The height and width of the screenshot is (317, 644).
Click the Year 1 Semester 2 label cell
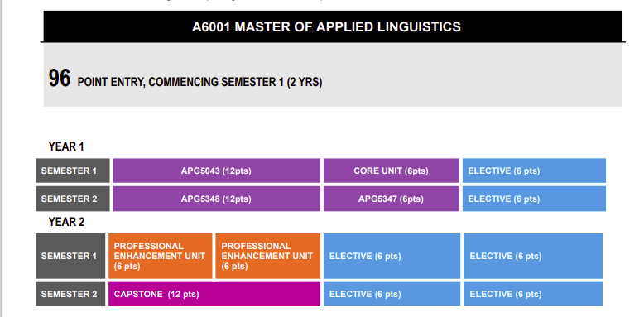[73, 199]
